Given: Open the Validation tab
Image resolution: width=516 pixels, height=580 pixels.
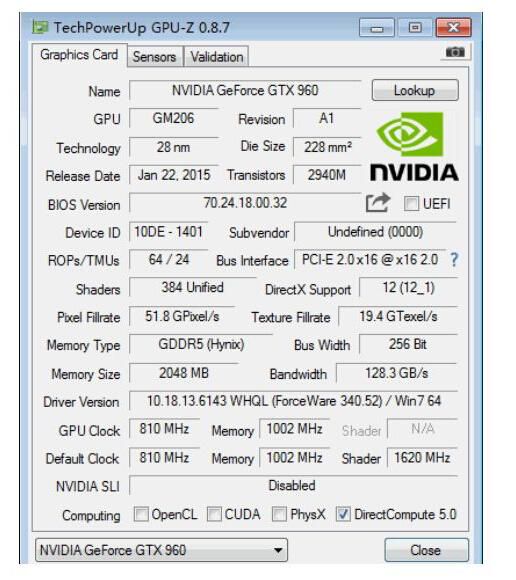Looking at the screenshot, I should point(217,57).
